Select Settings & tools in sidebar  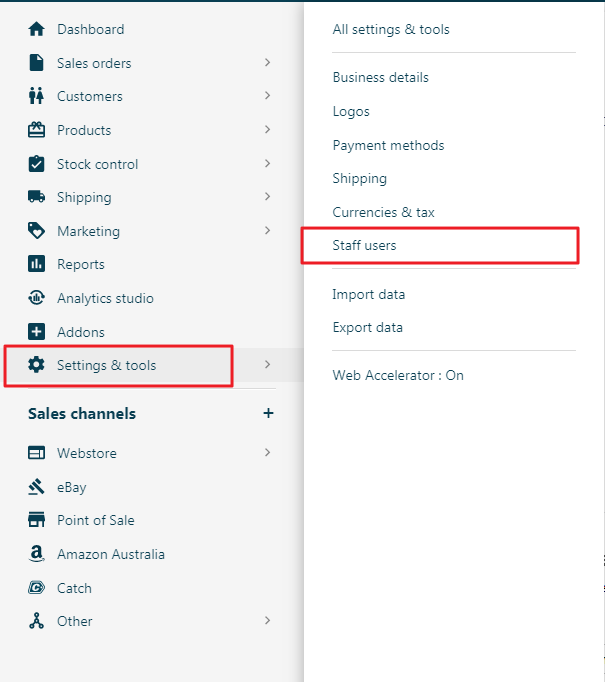point(106,365)
